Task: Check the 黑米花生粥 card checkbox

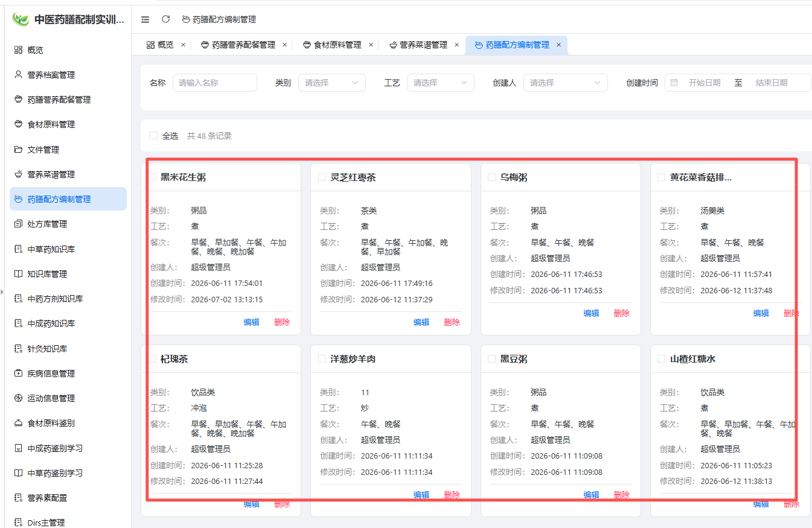Action: pyautogui.click(x=153, y=177)
